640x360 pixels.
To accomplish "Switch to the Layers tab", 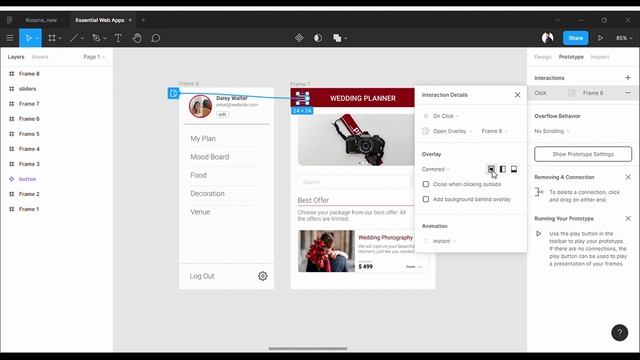I will click(16, 57).
